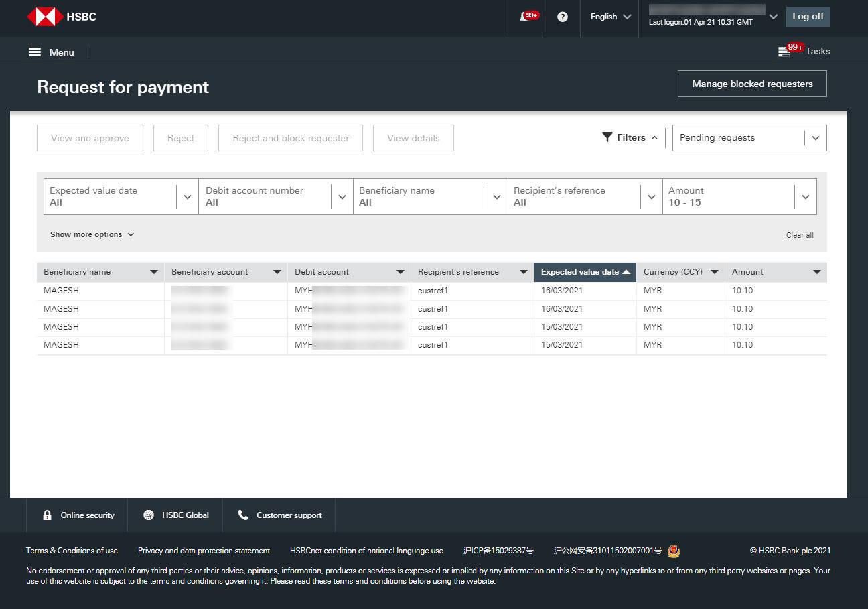Viewport: 868px width, 609px height.
Task: Open the Tasks list icon
Action: (x=784, y=52)
